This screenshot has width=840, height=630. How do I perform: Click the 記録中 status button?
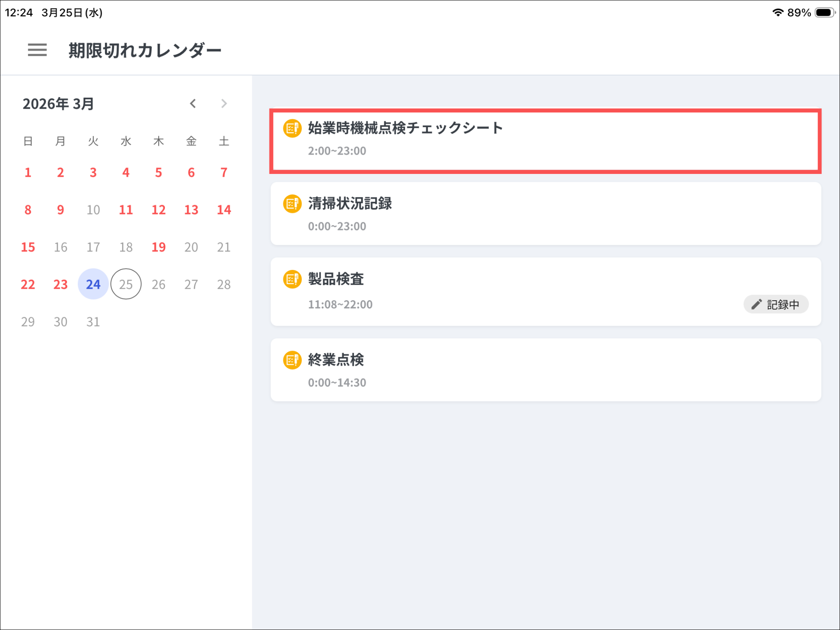(776, 304)
